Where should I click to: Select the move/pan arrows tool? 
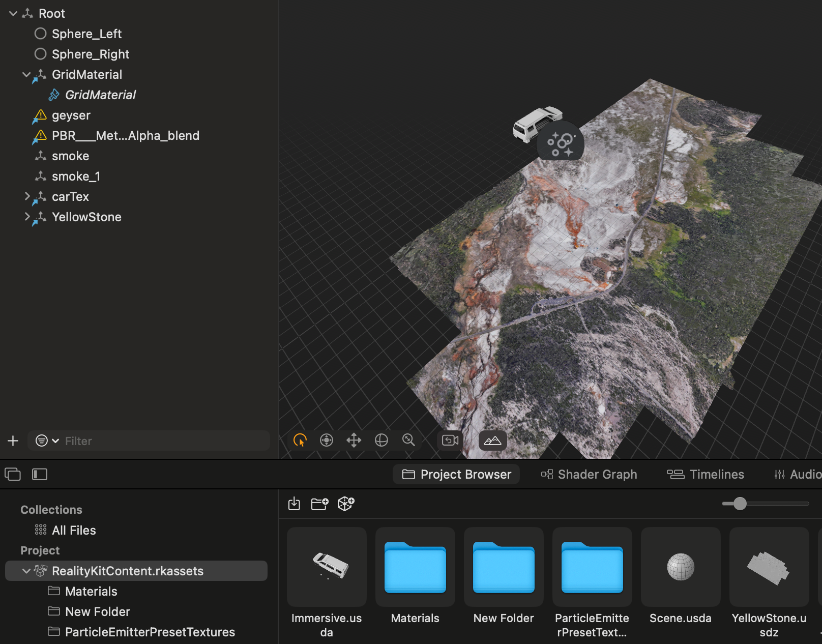point(354,440)
